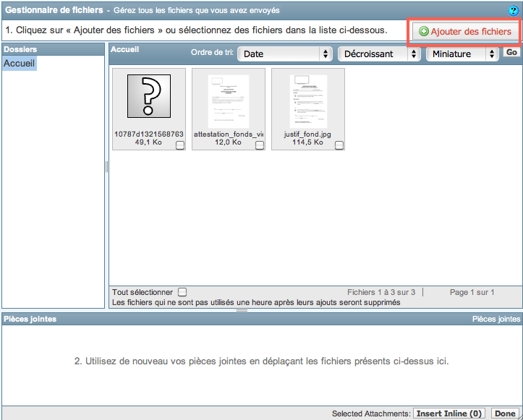Toggle the Tout sélectionner checkbox
Image resolution: width=523 pixels, height=420 pixels.
(x=182, y=292)
